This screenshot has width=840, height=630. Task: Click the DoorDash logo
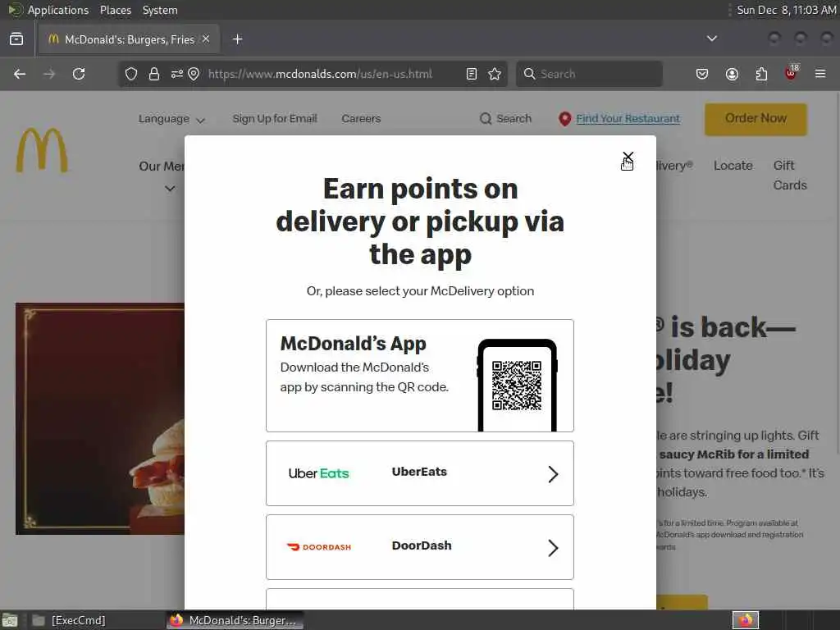pos(319,547)
